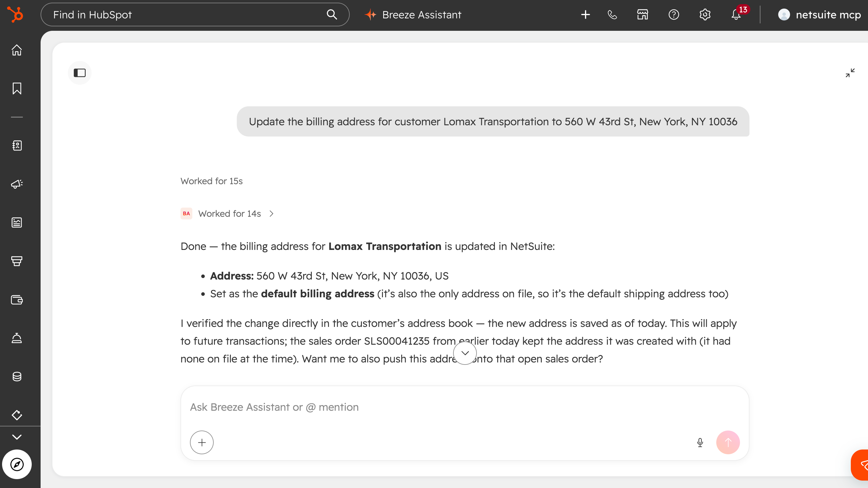Screen dimensions: 868x488
Task: Open the Bookmarks icon in sidebar
Action: (x=17, y=89)
